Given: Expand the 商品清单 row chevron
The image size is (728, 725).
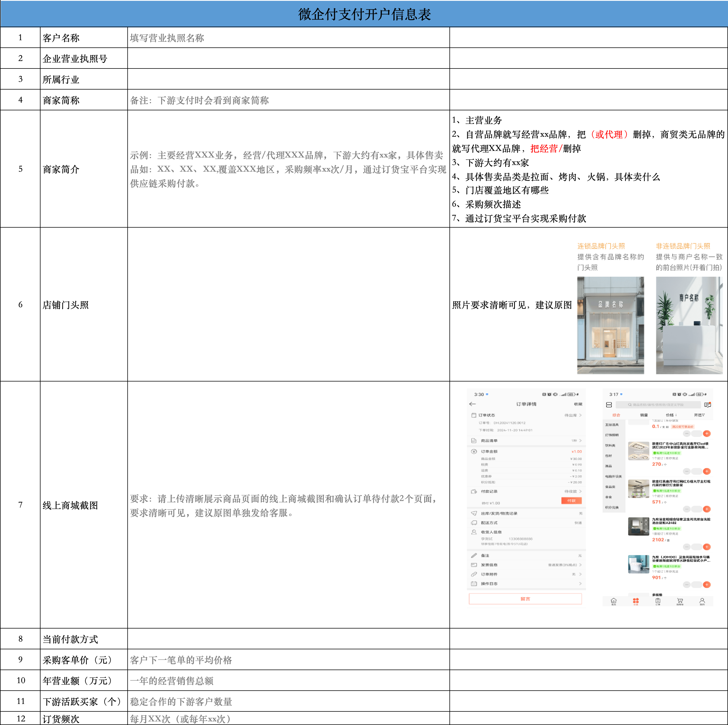Looking at the screenshot, I should pos(580,440).
